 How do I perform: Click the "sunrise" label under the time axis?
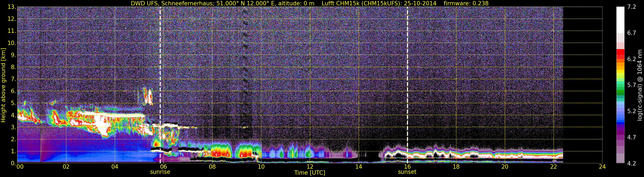pos(160,172)
